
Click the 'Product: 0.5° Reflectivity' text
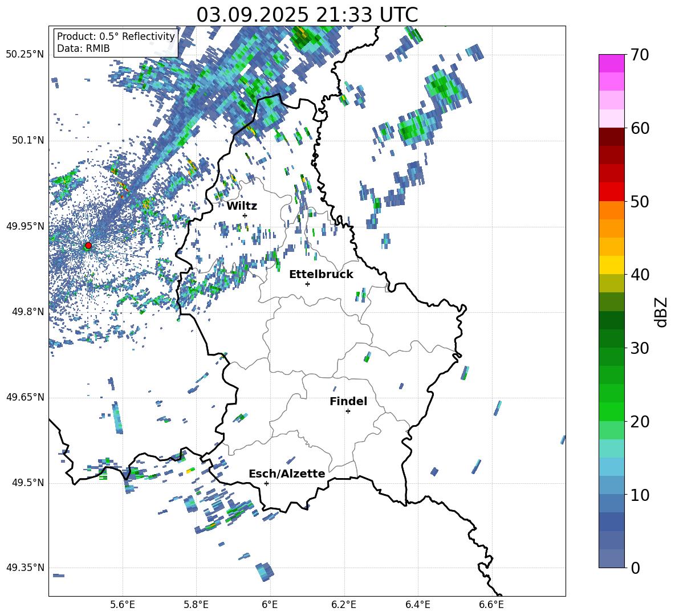[x=116, y=36]
